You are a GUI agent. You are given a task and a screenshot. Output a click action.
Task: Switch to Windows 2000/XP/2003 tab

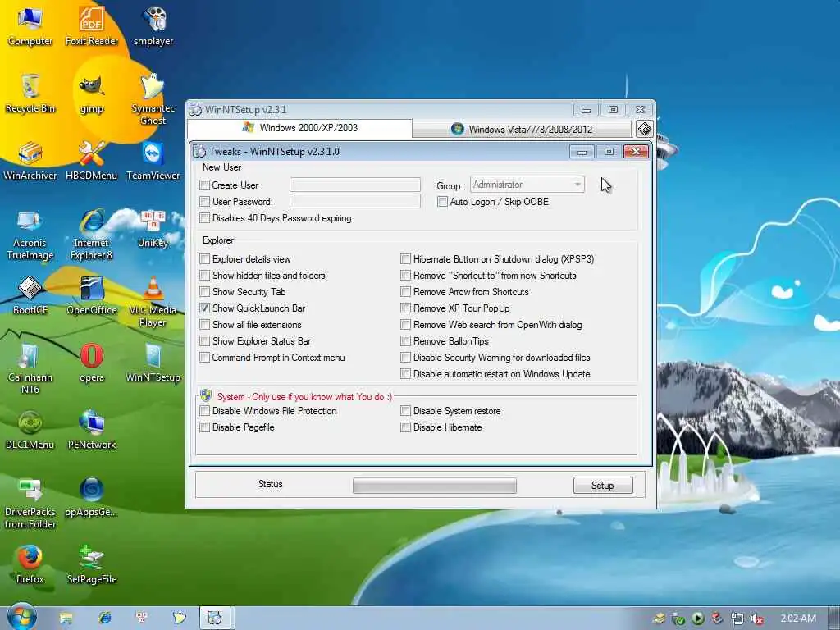[300, 128]
